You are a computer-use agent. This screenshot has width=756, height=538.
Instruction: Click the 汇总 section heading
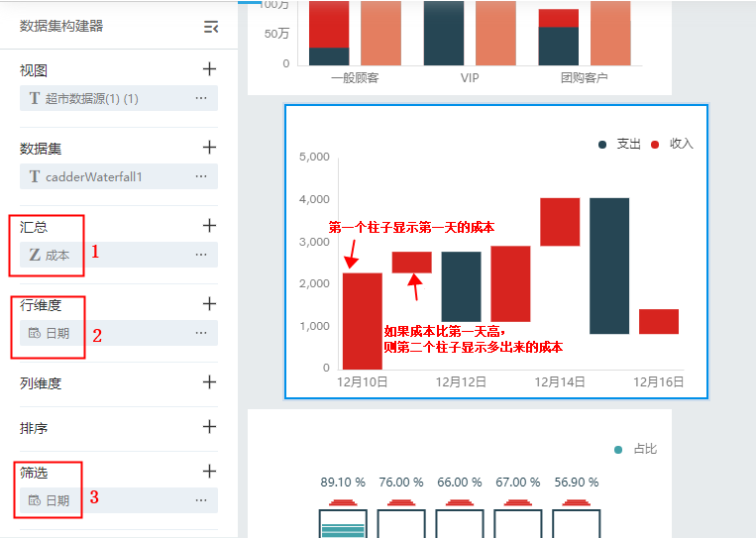34,227
